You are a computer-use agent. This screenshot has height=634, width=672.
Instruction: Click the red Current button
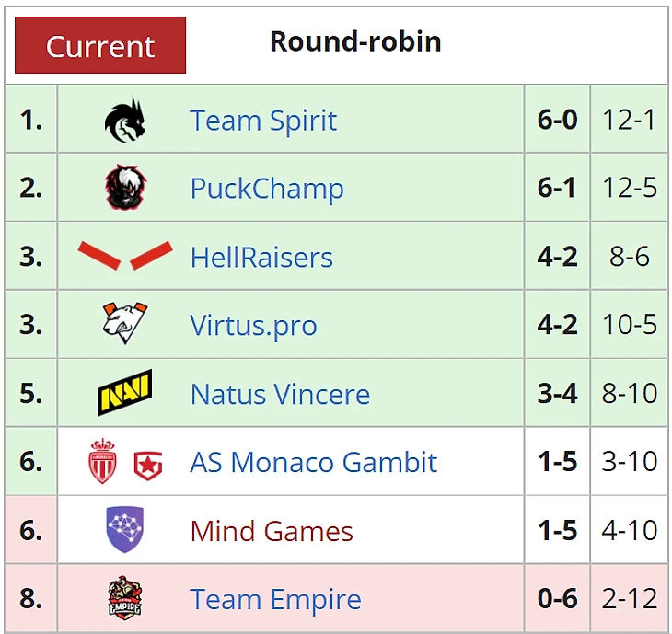point(100,45)
